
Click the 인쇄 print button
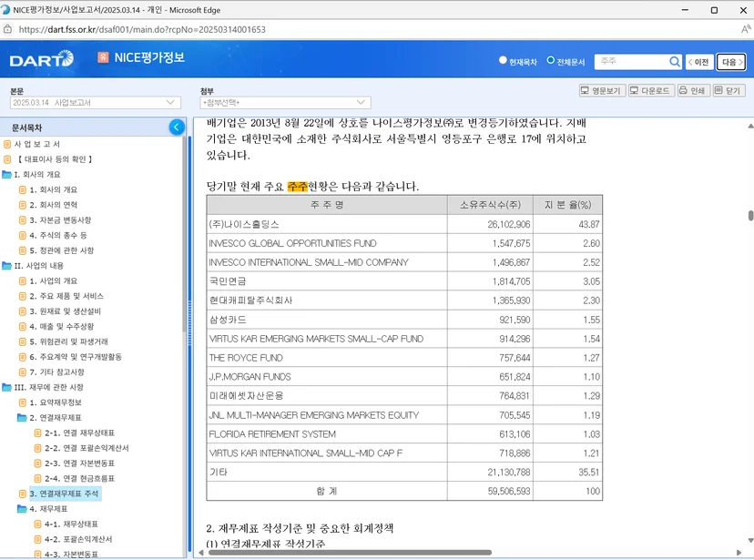point(692,90)
